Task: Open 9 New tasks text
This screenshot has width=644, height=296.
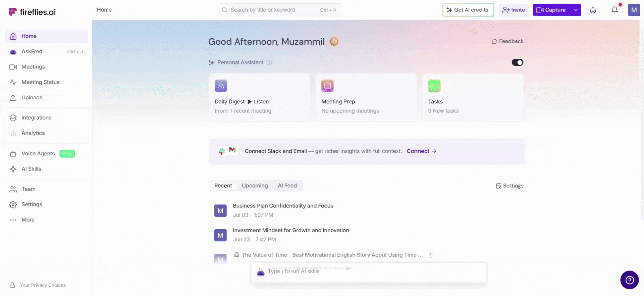Action: point(443,111)
